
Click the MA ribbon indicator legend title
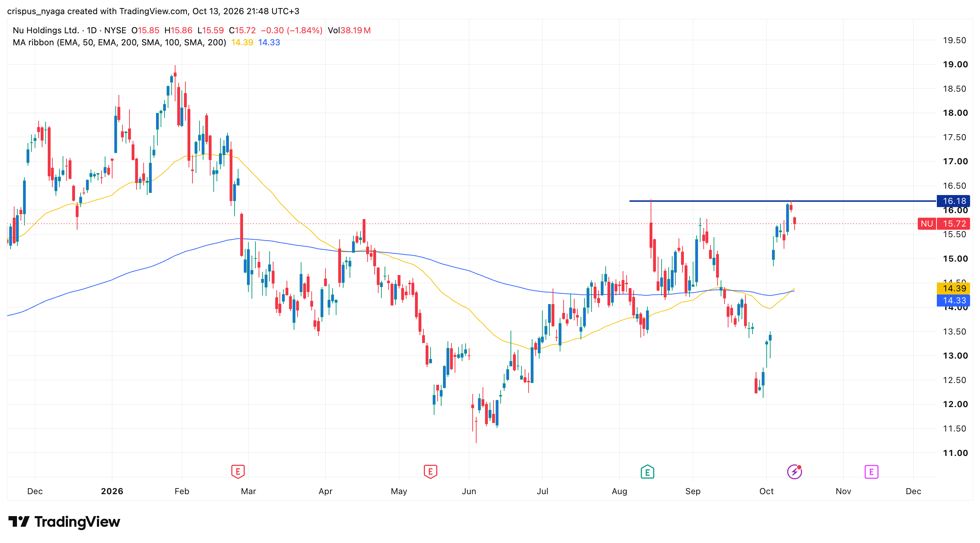coord(120,42)
